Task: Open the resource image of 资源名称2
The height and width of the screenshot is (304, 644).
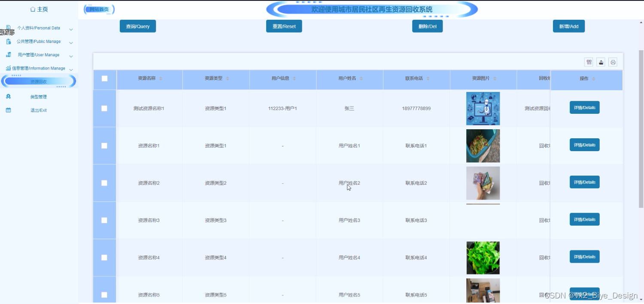Action: [483, 183]
